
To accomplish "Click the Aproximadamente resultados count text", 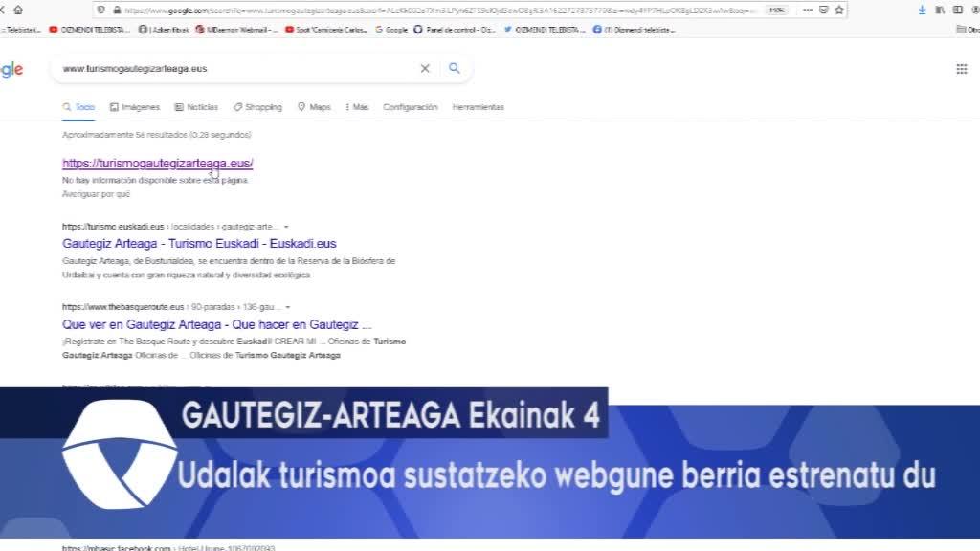I will (157, 135).
